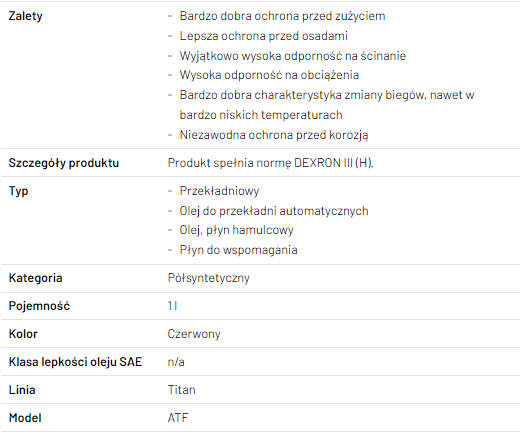The height and width of the screenshot is (436, 529).
Task: Click 'Olej do przekładni automatycznych' entry
Action: (274, 211)
